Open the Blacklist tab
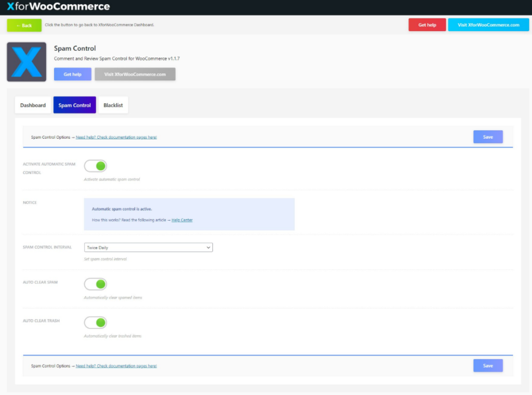 (113, 105)
